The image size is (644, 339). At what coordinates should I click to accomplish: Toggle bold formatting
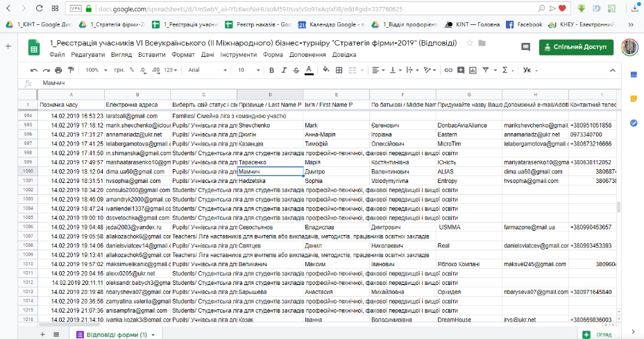(271, 70)
